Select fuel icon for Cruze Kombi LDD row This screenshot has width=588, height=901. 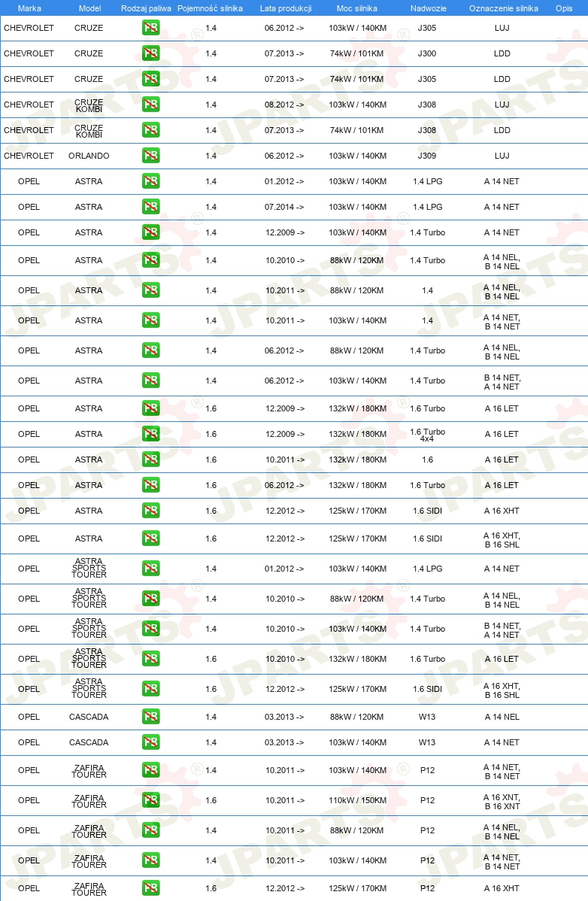click(151, 130)
